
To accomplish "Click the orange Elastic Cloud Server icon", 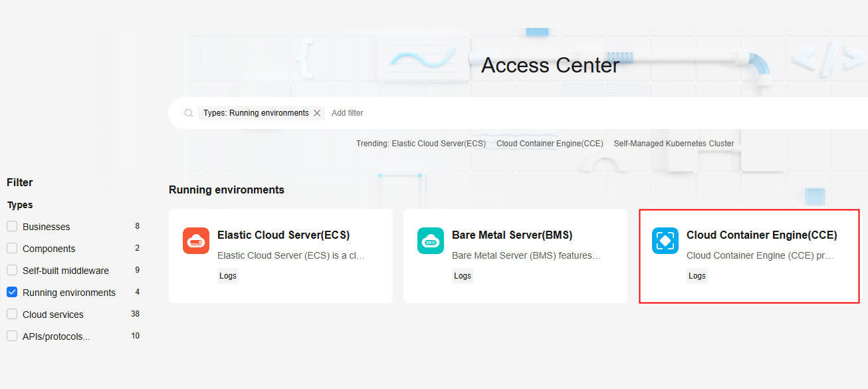I will [196, 241].
